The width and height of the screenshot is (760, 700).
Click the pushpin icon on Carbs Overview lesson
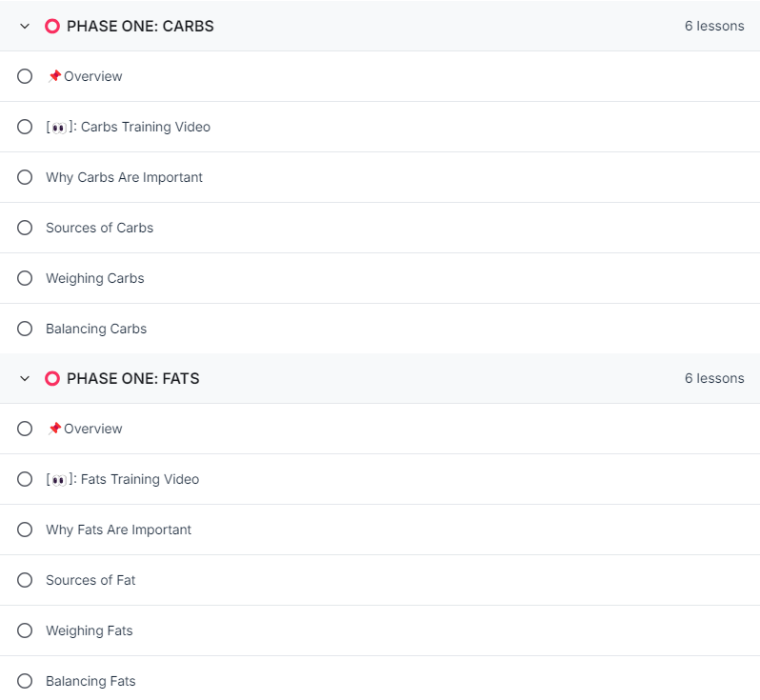click(54, 76)
